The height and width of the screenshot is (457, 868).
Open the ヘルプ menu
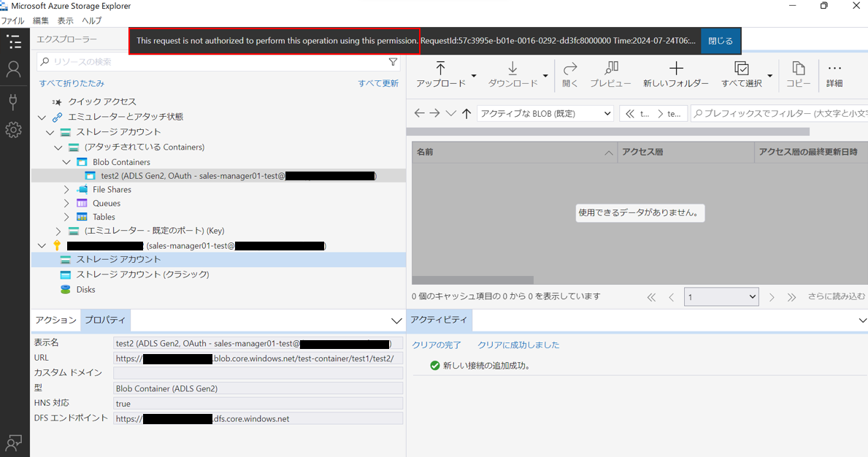(x=92, y=20)
